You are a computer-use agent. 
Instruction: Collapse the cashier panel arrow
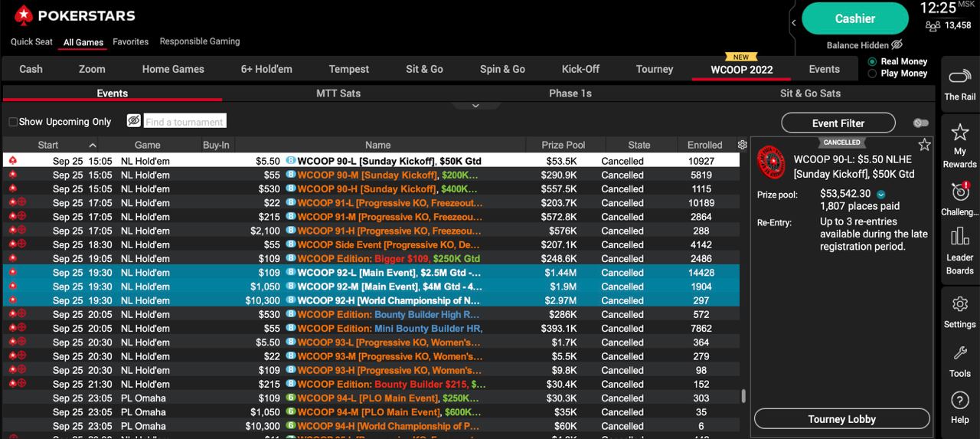pos(793,23)
